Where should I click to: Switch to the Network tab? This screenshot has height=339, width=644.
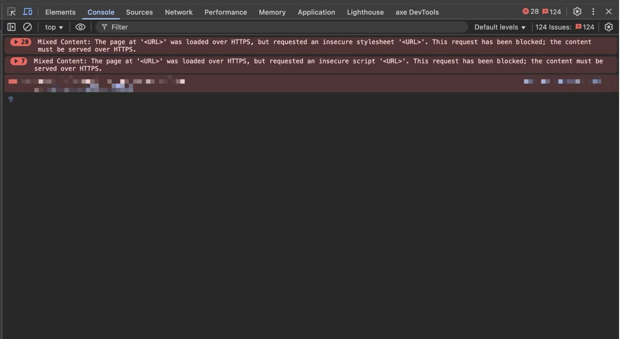tap(179, 12)
